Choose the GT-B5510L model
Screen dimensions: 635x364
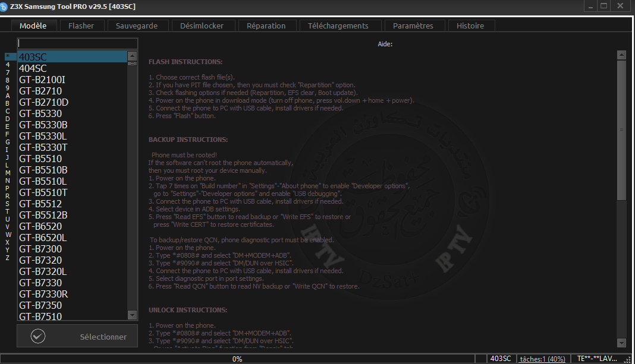pyautogui.click(x=72, y=182)
